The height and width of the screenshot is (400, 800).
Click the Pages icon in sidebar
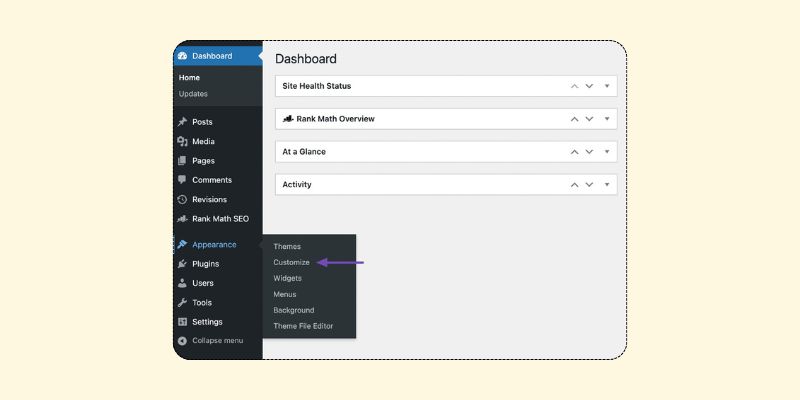(x=182, y=161)
